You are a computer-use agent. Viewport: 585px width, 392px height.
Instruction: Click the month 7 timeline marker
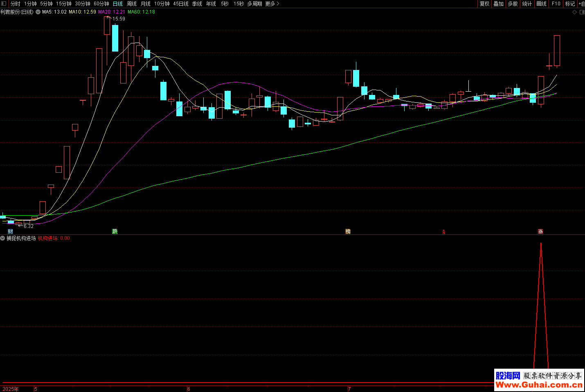[349, 389]
